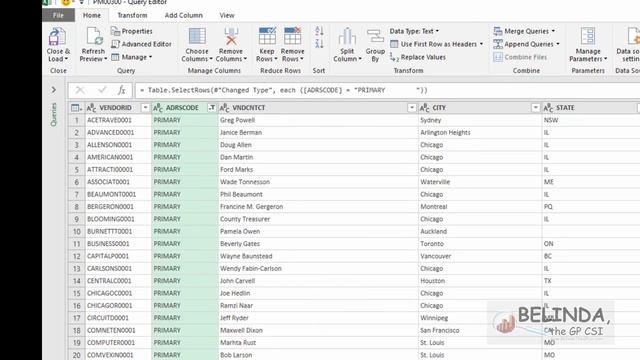
Task: Select the cell Wendy Fabin-Carlson
Action: (318, 268)
